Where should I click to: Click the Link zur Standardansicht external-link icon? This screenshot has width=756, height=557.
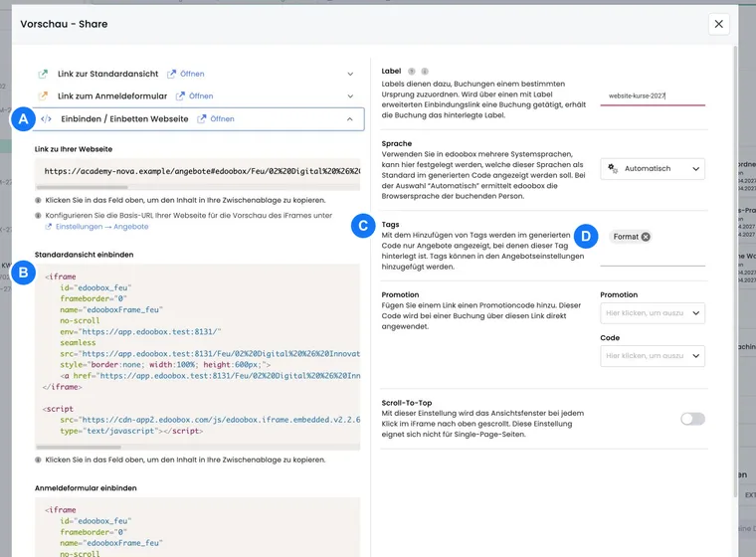pos(43,74)
